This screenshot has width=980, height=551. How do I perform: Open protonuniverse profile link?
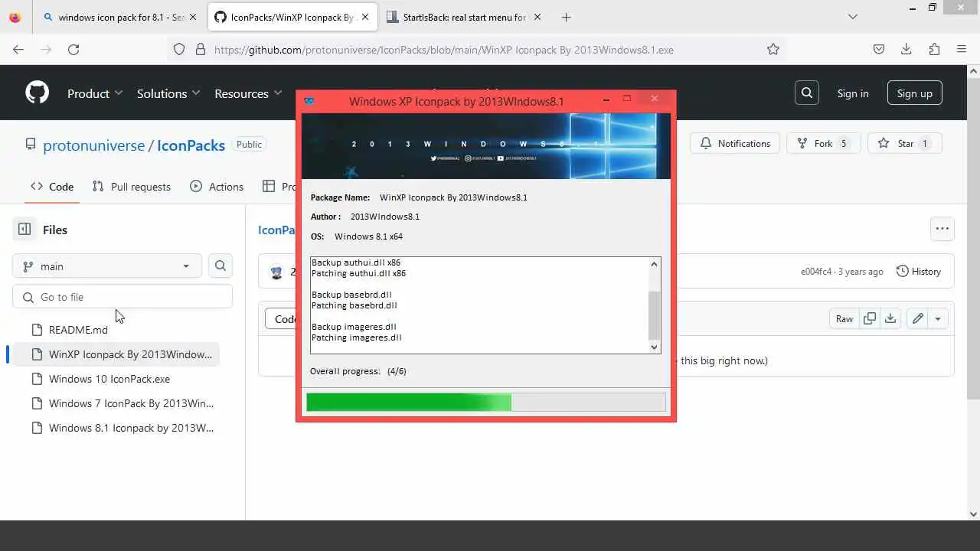point(93,145)
